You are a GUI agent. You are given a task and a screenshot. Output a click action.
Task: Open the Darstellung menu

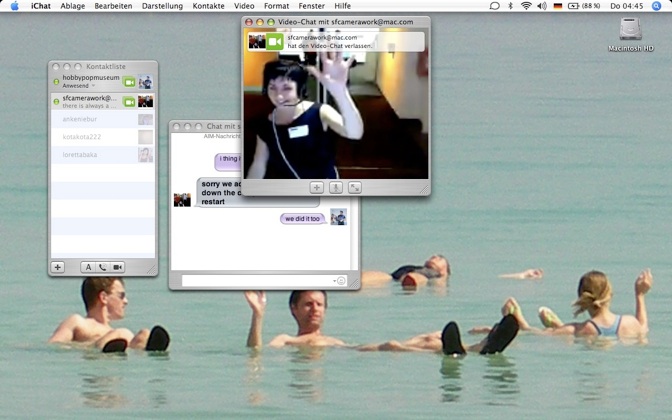pos(162,6)
